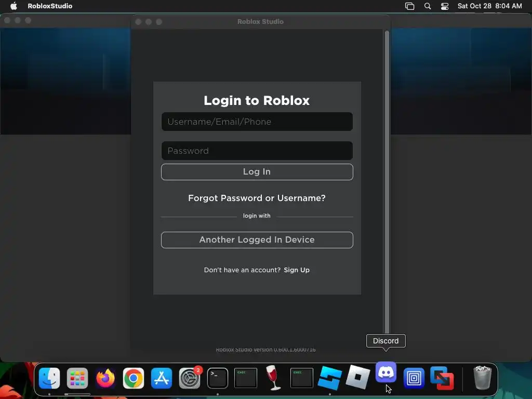Open the Apple menu
Screen dimensions: 532x399
[x=14, y=6]
